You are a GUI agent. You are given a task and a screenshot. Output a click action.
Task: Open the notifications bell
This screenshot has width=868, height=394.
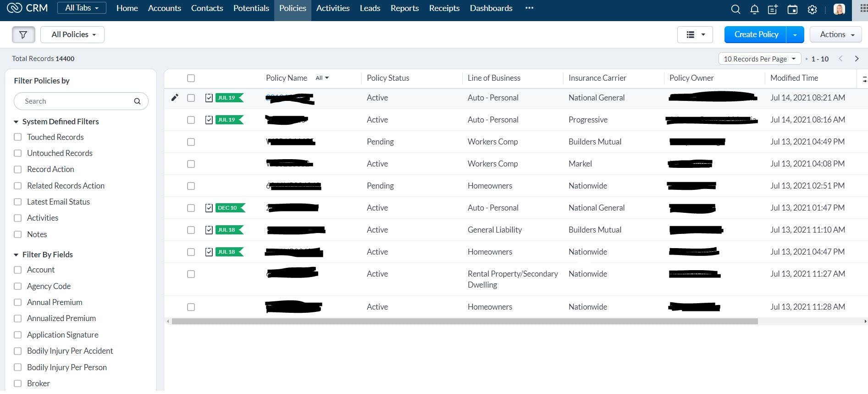click(x=754, y=9)
